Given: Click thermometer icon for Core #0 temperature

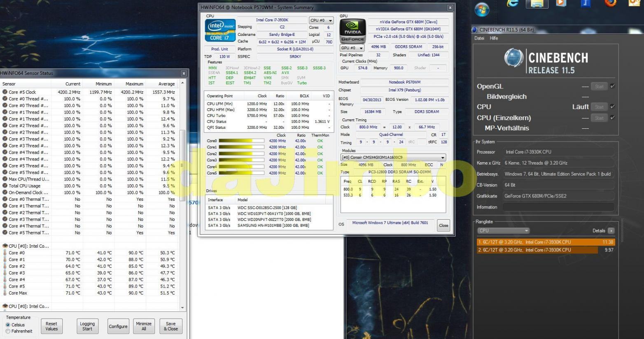Looking at the screenshot, I should 5,253.
